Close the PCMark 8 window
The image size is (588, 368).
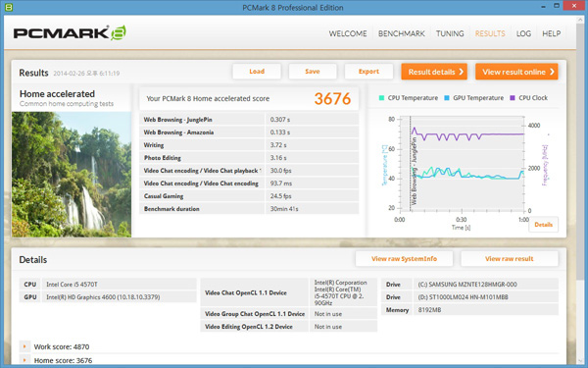[x=574, y=6]
